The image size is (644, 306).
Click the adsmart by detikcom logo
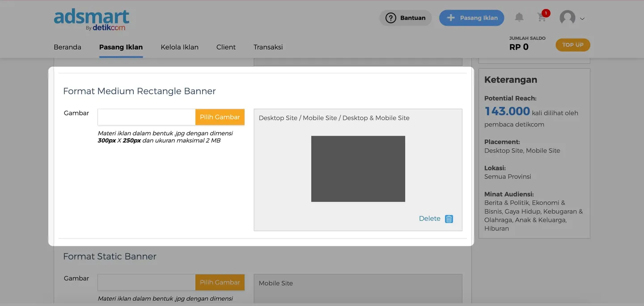coord(92,20)
